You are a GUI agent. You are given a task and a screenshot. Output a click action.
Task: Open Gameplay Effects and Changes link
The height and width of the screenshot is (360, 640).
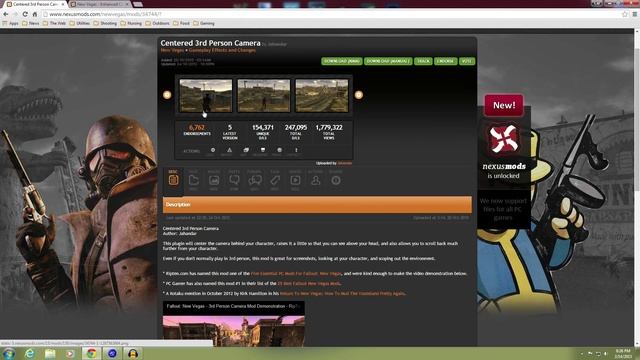point(222,50)
